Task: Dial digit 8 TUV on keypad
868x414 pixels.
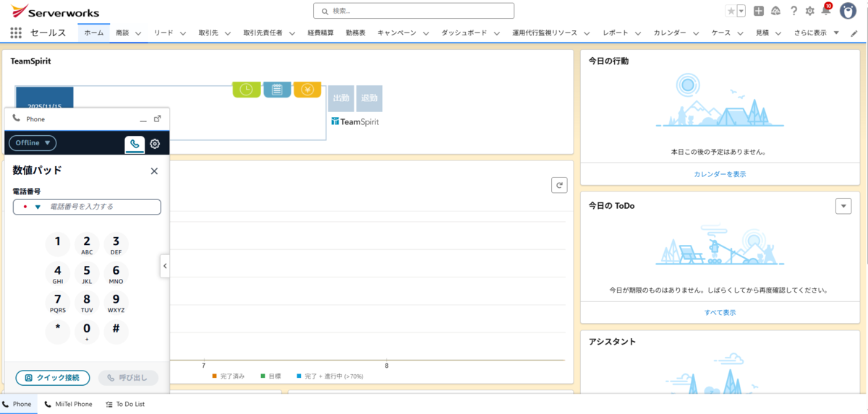Action: tap(87, 302)
